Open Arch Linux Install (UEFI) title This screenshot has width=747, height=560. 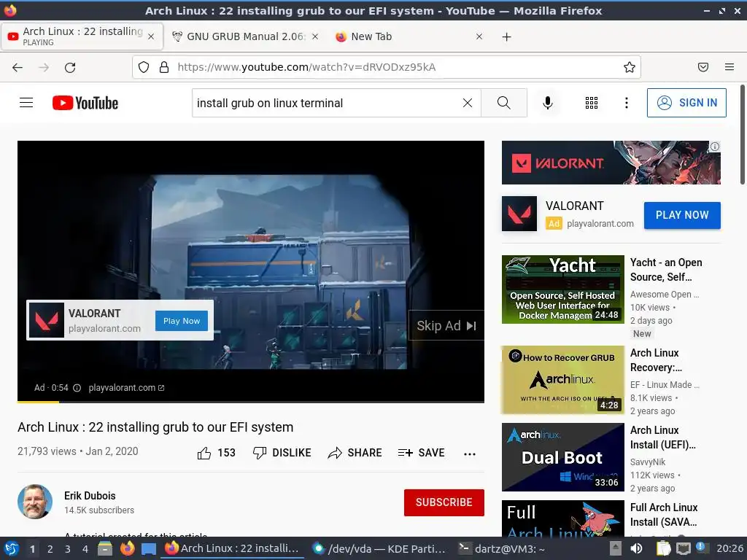pos(662,437)
